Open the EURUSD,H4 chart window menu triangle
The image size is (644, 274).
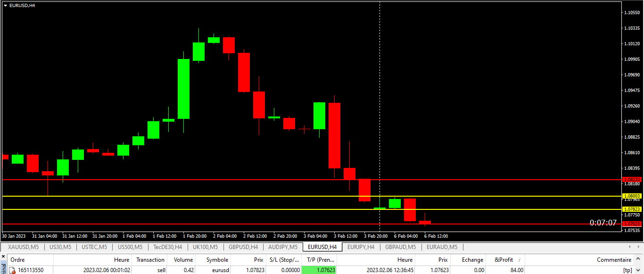click(x=5, y=5)
